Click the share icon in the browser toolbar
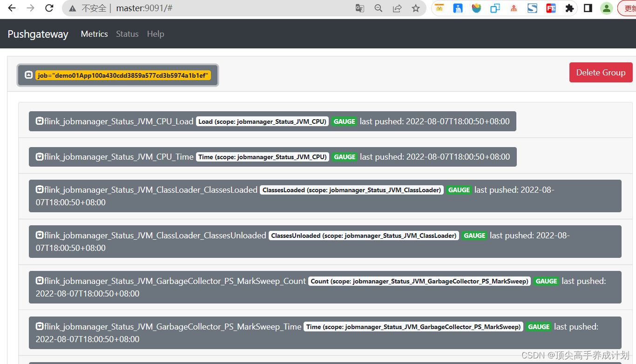Screen dimensions: 636x364 click(397, 8)
